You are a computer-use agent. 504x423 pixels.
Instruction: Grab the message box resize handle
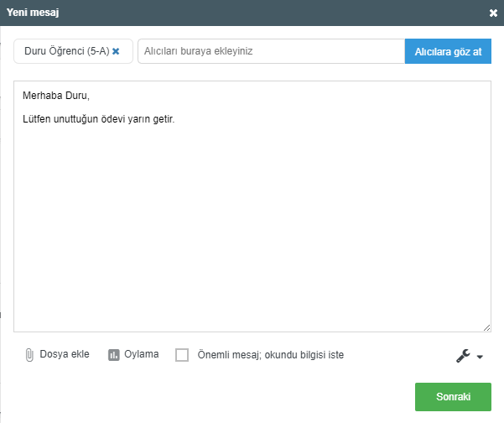[487, 327]
